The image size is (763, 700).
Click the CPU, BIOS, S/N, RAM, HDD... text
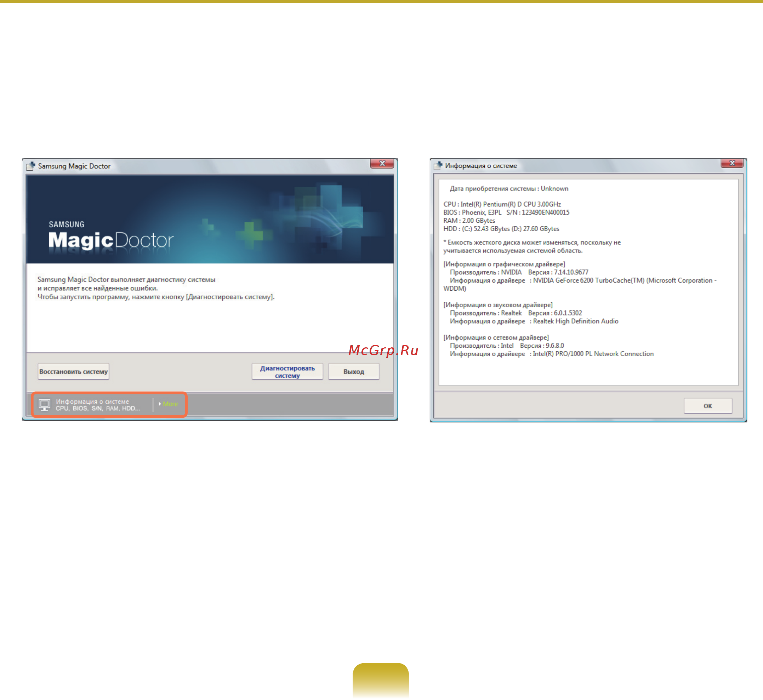coord(98,408)
